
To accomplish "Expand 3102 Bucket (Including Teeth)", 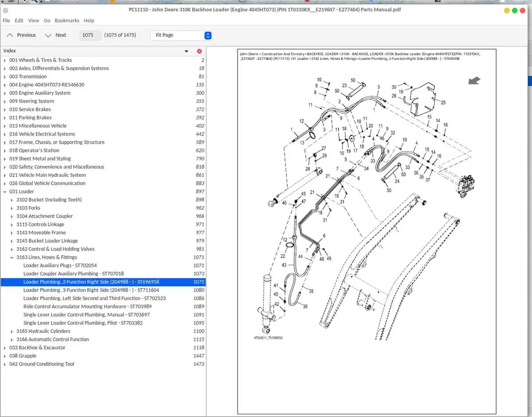I will click(12, 200).
